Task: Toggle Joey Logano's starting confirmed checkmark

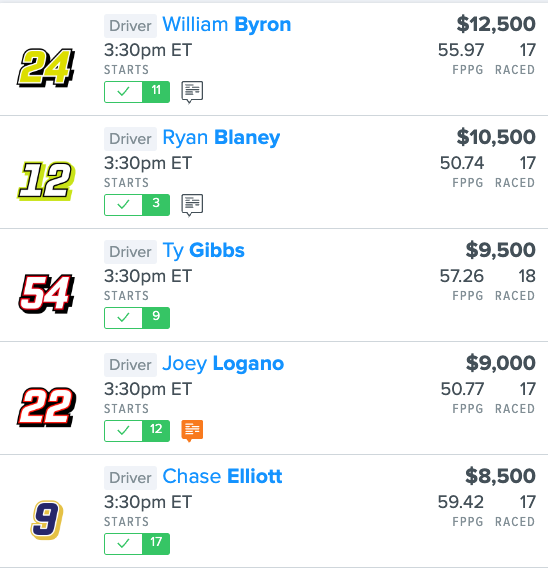Action: point(124,431)
